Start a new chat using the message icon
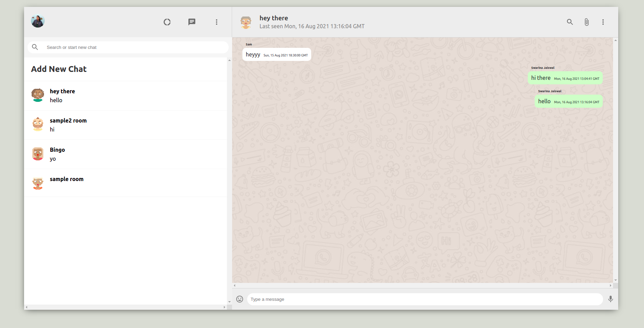This screenshot has height=328, width=644. point(192,22)
